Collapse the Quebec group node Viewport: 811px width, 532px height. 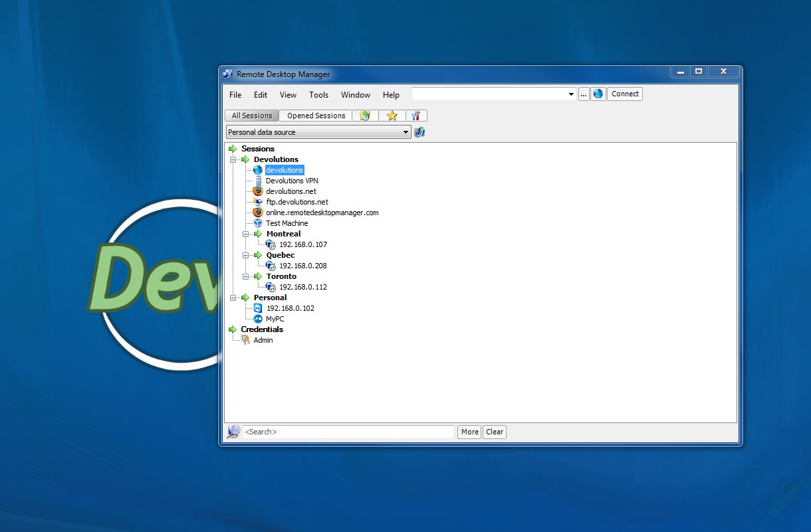246,255
